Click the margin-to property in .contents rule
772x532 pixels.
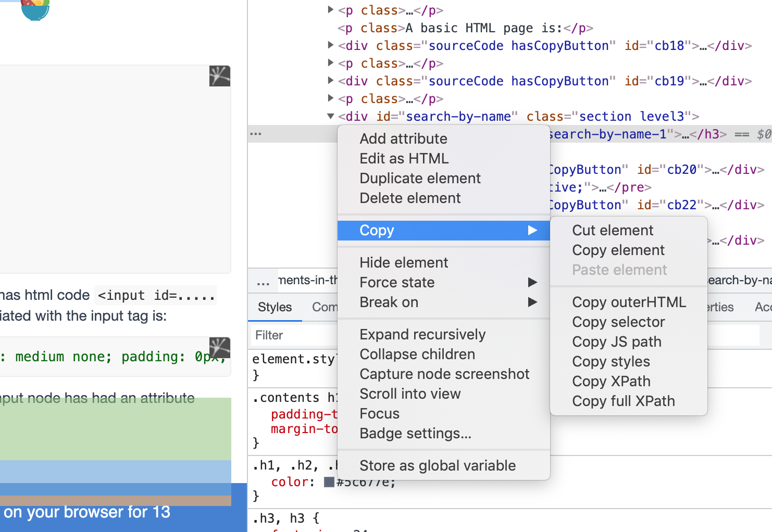point(304,429)
